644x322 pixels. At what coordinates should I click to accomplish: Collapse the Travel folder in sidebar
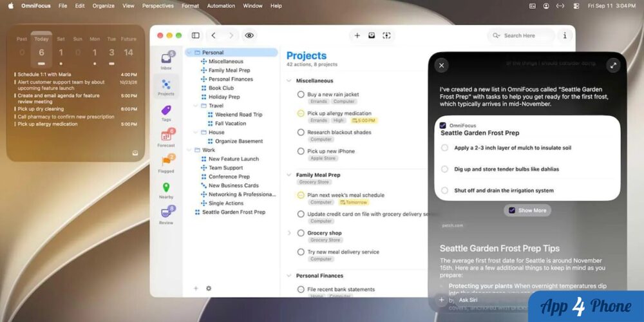pos(196,106)
